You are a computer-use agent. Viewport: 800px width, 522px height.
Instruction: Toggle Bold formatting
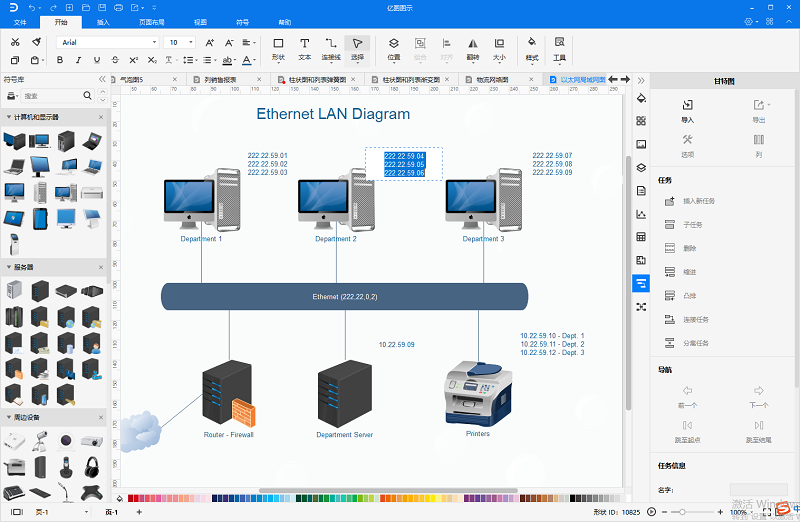coord(60,60)
